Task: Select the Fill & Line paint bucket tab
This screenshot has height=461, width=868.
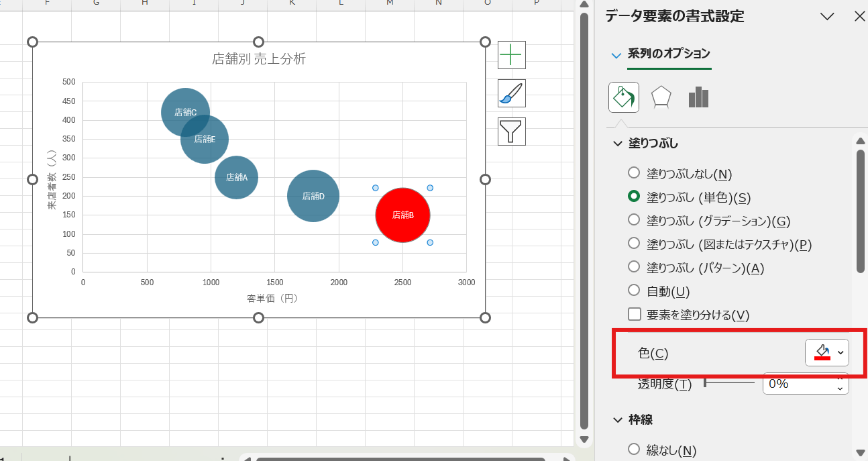Action: coord(623,97)
